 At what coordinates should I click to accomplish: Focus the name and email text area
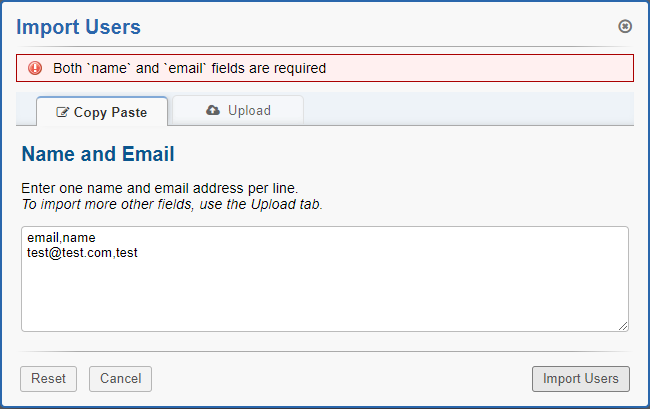(324, 290)
